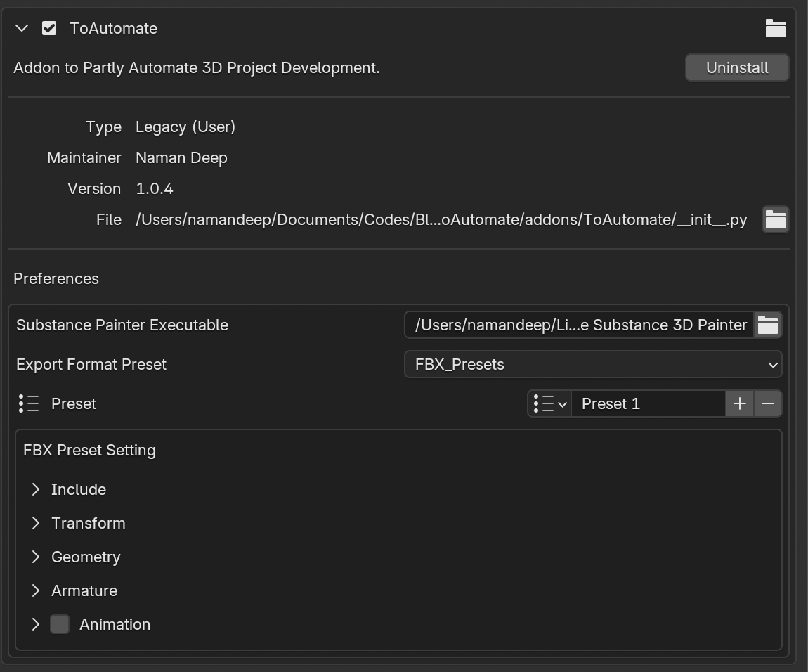The width and height of the screenshot is (808, 672).
Task: Click the Substance Painter Executable path field
Action: [580, 325]
